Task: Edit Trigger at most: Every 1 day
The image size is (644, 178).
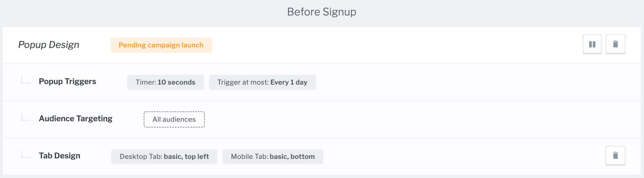Action: [x=262, y=82]
